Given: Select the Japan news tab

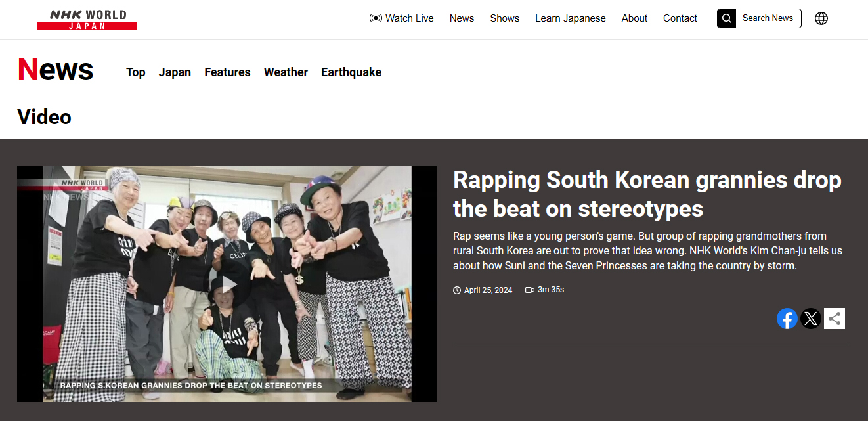Looking at the screenshot, I should [x=175, y=72].
